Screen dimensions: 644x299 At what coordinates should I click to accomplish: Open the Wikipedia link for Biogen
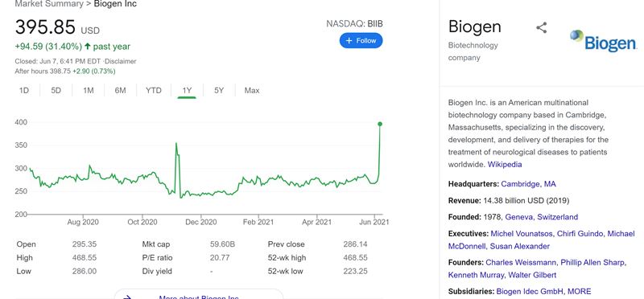(505, 165)
